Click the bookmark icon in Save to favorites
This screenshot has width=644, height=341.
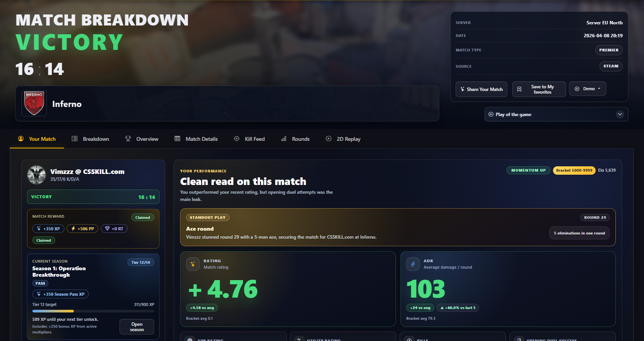(x=519, y=89)
